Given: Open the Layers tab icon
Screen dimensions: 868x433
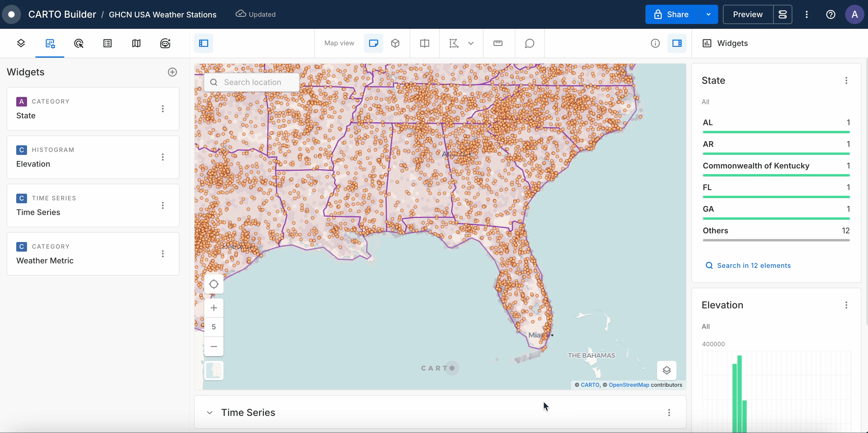Looking at the screenshot, I should [21, 43].
